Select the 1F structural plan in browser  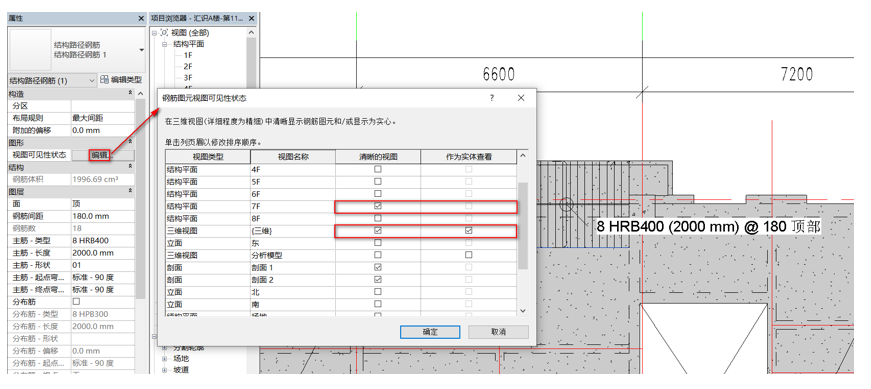pyautogui.click(x=187, y=55)
